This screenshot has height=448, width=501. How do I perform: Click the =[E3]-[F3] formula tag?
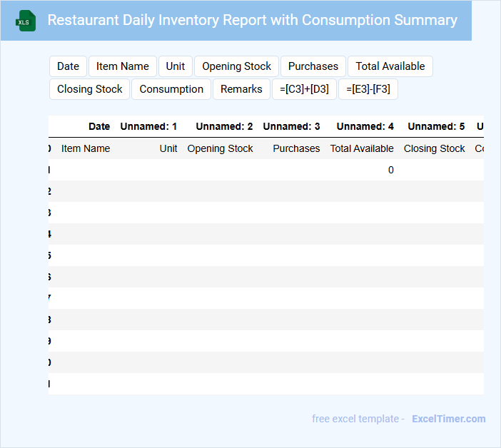[368, 89]
